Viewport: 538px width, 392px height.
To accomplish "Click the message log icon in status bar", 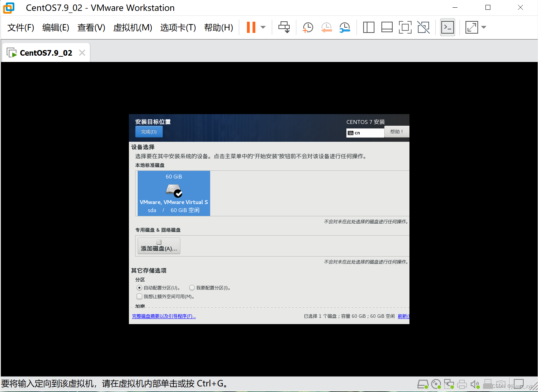I will tap(518, 384).
